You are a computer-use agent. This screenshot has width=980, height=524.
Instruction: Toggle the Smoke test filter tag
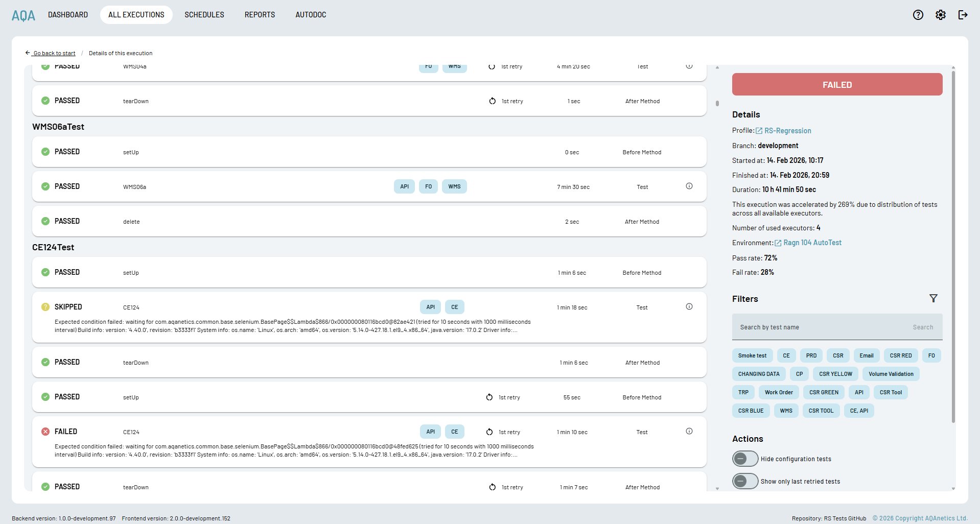752,355
